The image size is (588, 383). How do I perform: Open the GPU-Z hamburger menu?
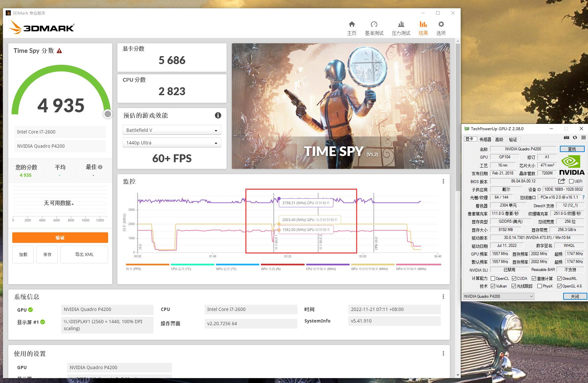pos(583,137)
